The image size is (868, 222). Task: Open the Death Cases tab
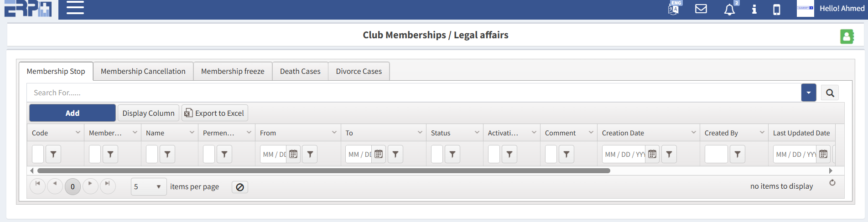point(300,72)
